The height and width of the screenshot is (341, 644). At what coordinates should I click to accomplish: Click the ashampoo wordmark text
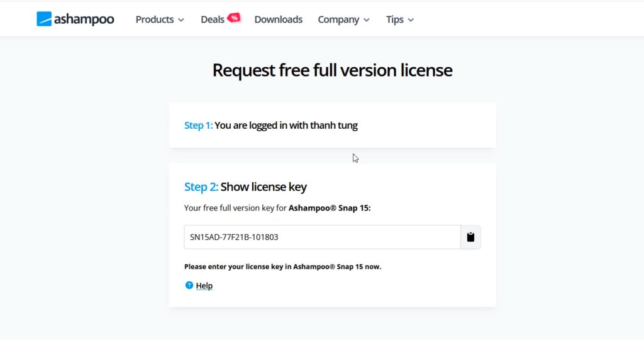pyautogui.click(x=84, y=19)
